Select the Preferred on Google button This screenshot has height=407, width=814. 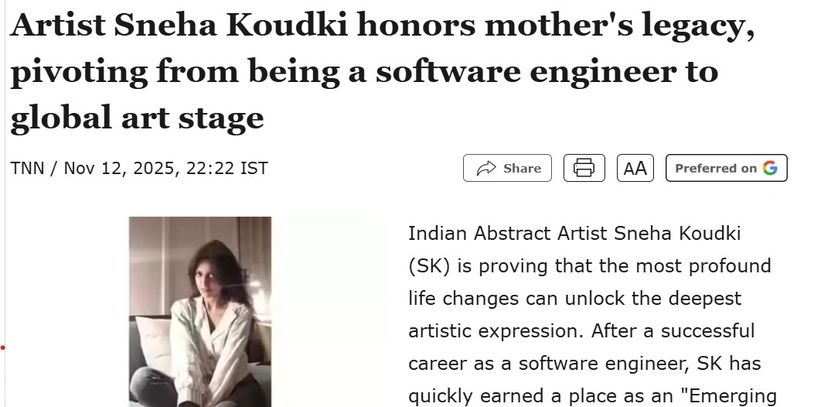pos(726,169)
